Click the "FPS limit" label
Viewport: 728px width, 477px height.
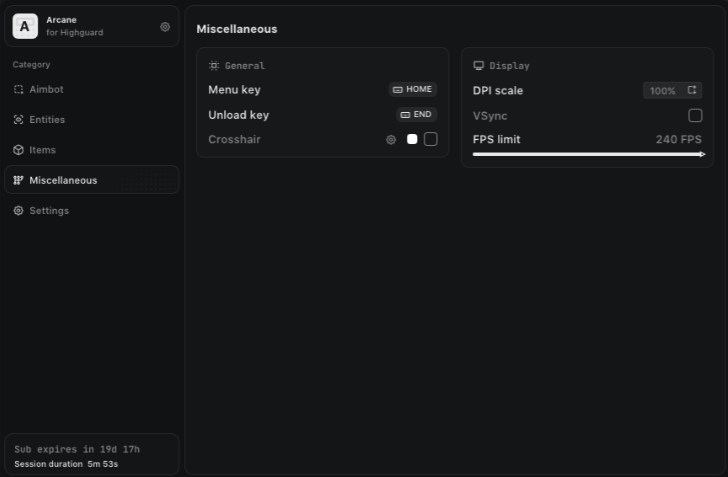[496, 139]
